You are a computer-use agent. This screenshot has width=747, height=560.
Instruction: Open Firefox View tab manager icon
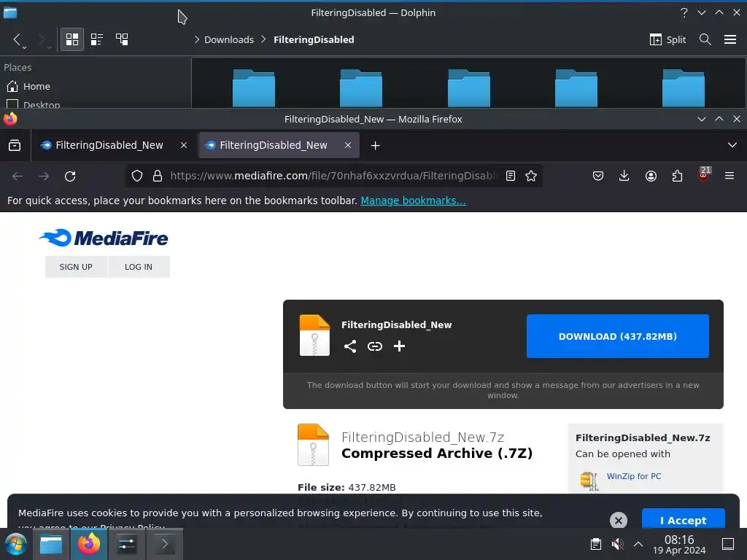click(x=15, y=145)
